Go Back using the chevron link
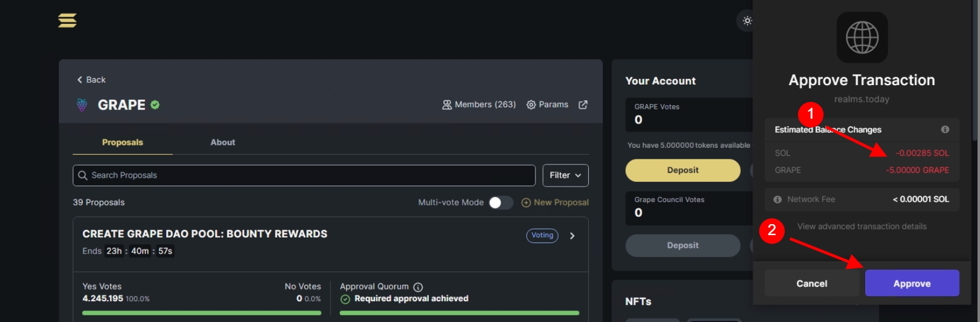The width and height of the screenshot is (980, 322). click(92, 80)
